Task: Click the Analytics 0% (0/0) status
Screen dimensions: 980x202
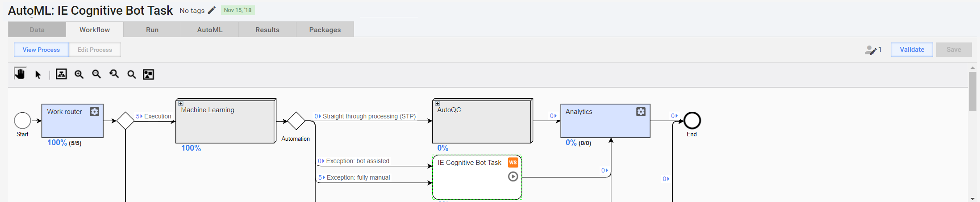Action: pyautogui.click(x=578, y=143)
